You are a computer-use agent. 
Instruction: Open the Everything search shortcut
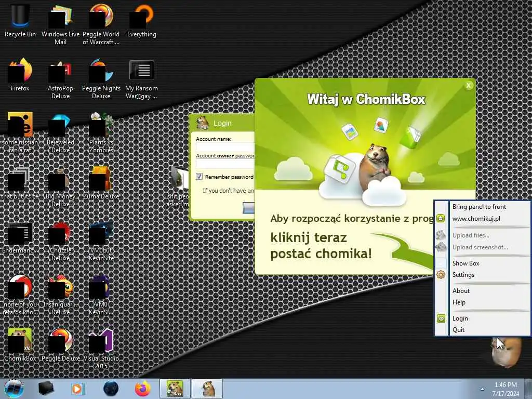pos(142,21)
